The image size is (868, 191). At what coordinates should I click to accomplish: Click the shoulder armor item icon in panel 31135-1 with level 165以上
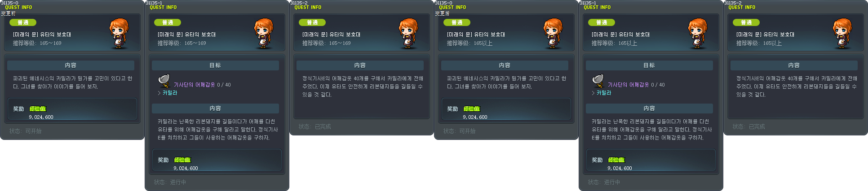coord(598,81)
